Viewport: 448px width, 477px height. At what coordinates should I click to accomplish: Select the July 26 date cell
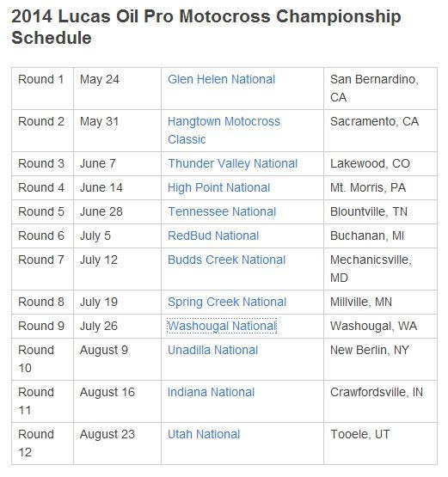coord(117,326)
